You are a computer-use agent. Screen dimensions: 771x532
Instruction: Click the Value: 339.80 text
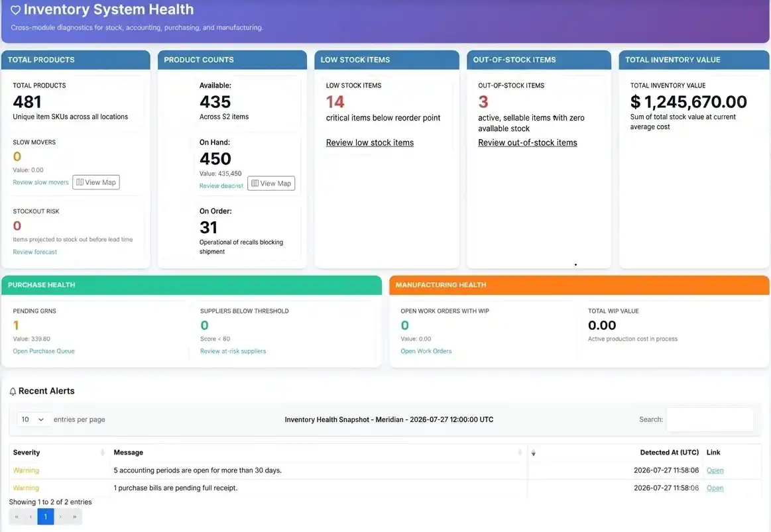31,339
